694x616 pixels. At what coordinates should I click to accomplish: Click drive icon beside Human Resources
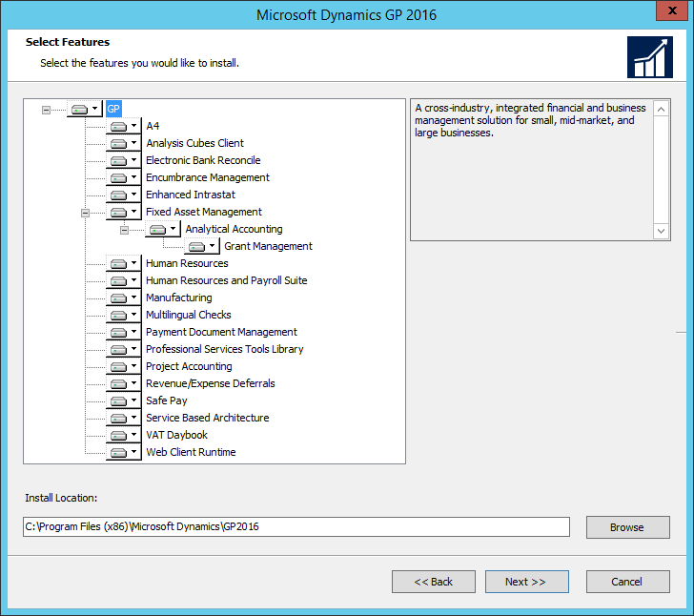[124, 263]
